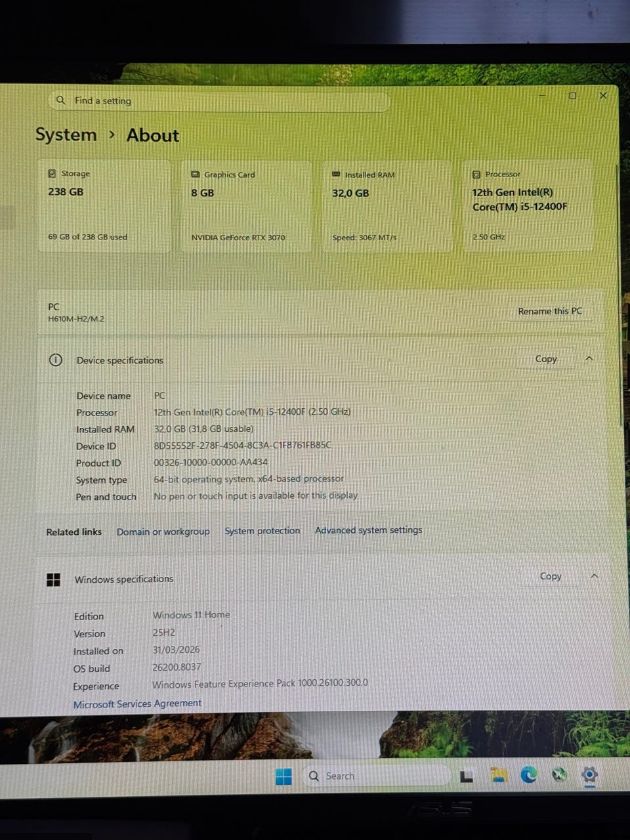Open the Windows Start menu
Viewport: 630px width, 840px height.
point(283,777)
